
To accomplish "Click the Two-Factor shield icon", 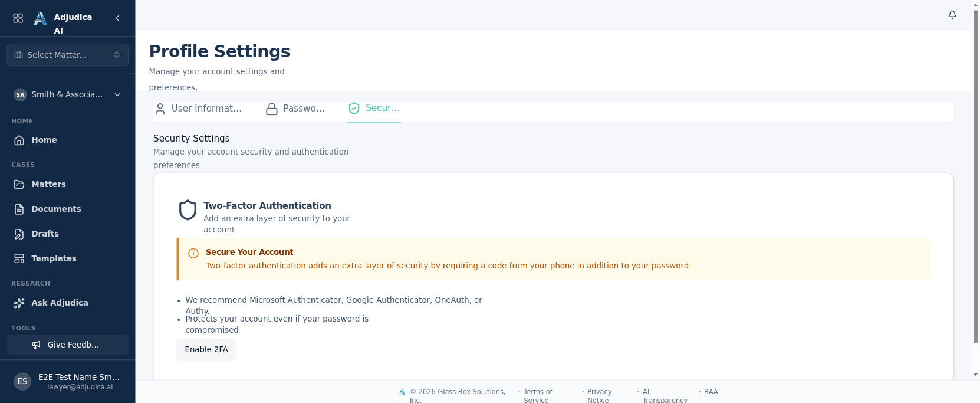I will click(x=188, y=210).
